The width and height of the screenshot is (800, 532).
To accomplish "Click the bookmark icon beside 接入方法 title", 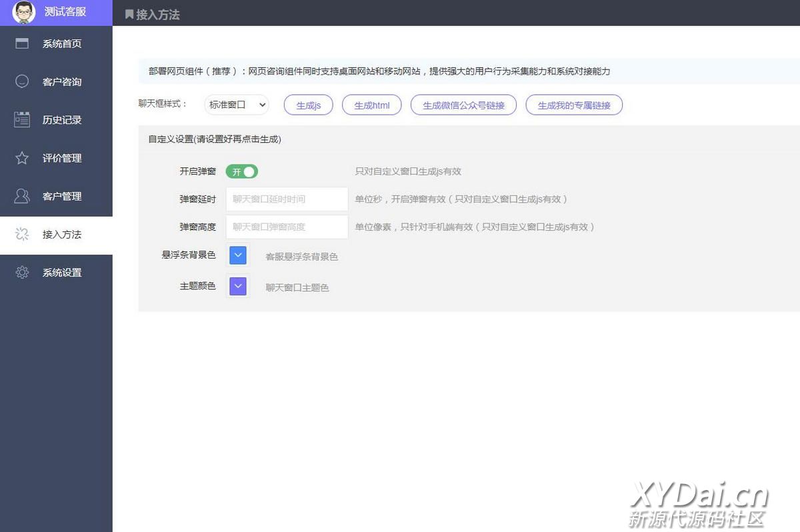I will [x=129, y=14].
